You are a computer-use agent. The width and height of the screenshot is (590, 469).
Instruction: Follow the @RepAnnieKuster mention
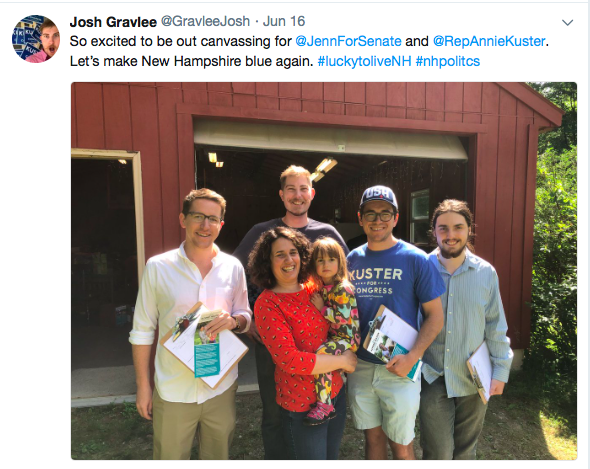coord(489,41)
